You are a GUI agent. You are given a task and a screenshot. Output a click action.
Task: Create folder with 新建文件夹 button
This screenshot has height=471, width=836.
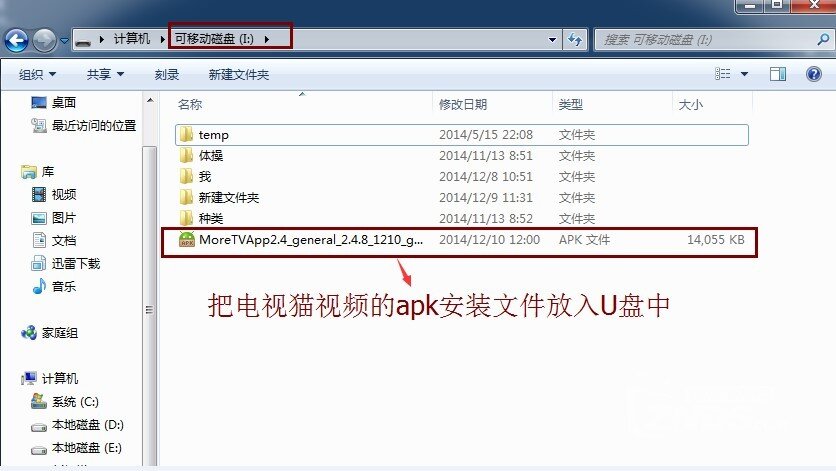pyautogui.click(x=239, y=75)
